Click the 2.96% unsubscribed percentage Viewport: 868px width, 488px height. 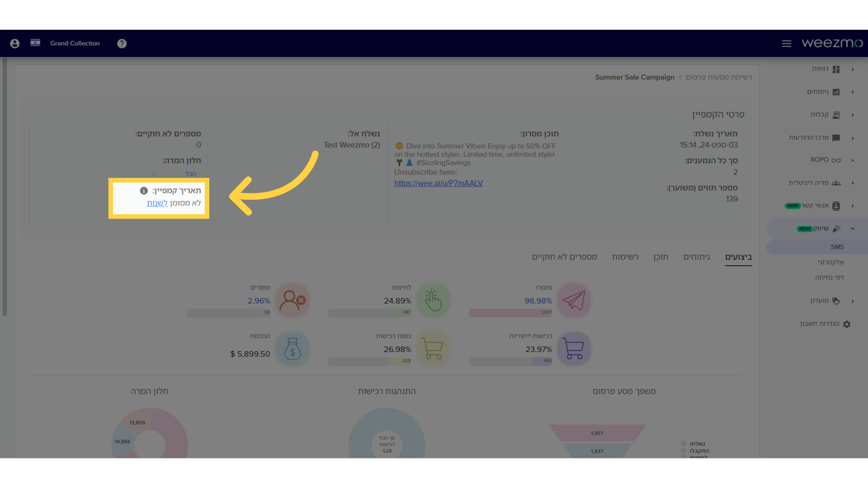click(259, 301)
